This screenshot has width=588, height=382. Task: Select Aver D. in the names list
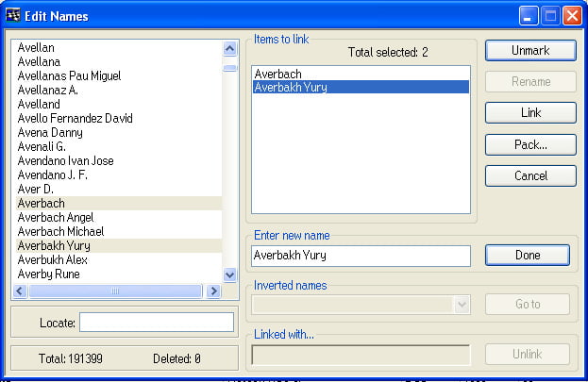119,190
